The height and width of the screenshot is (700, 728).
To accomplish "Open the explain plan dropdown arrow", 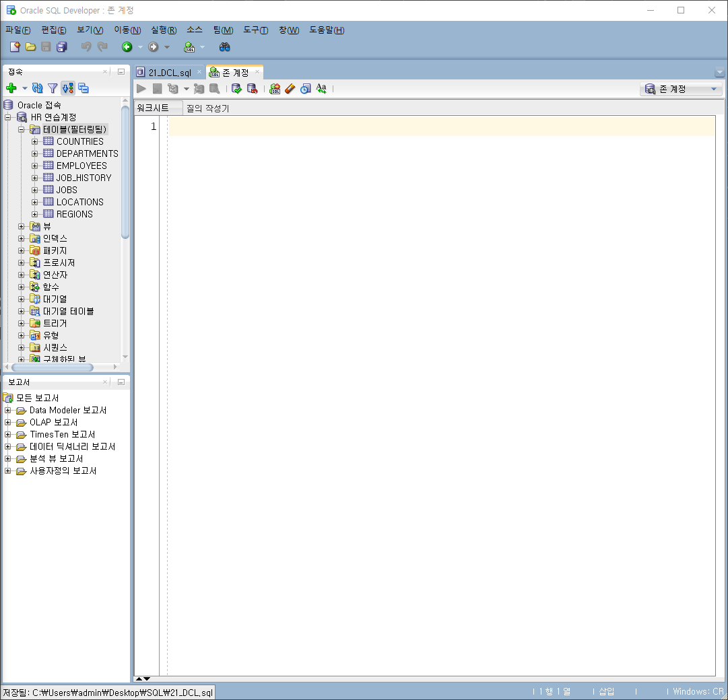I will point(186,89).
